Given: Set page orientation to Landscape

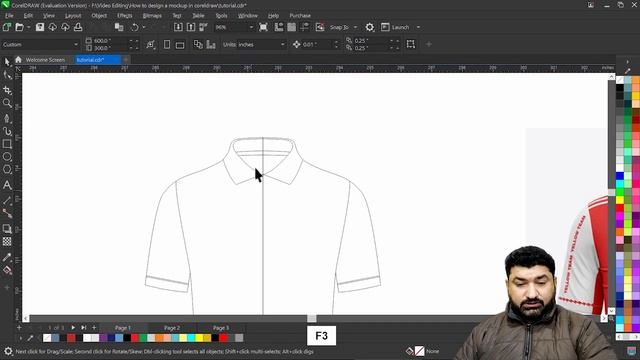Looking at the screenshot, I should [x=180, y=44].
